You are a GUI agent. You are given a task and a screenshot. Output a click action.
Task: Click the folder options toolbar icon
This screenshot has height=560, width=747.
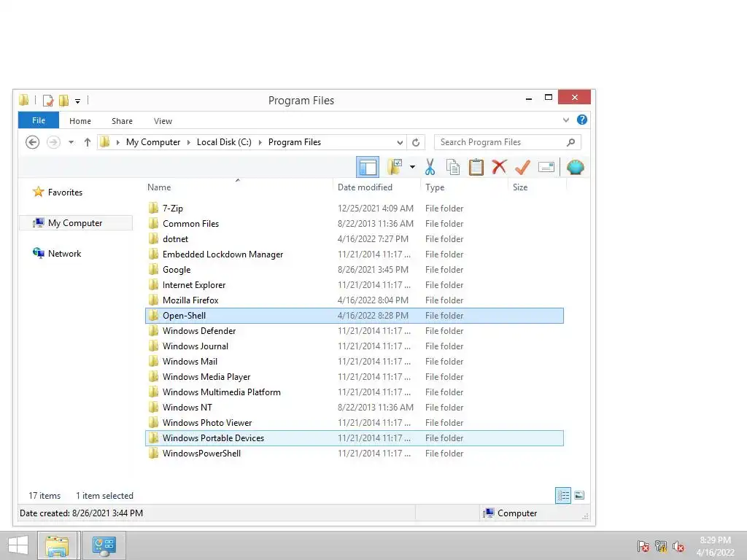(395, 167)
